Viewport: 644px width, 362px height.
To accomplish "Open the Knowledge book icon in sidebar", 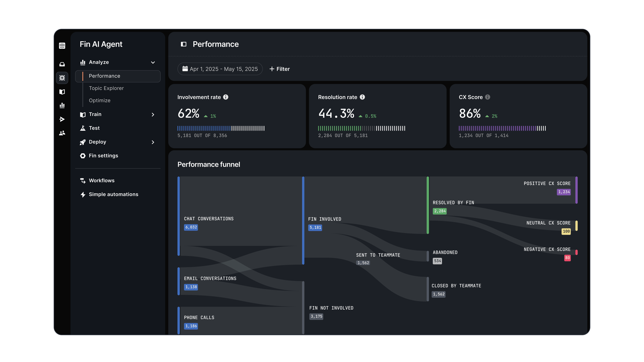I will point(62,92).
